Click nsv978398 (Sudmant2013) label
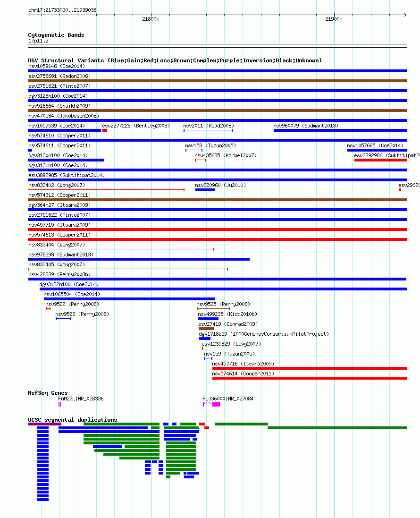The height and width of the screenshot is (518, 420). click(x=61, y=255)
